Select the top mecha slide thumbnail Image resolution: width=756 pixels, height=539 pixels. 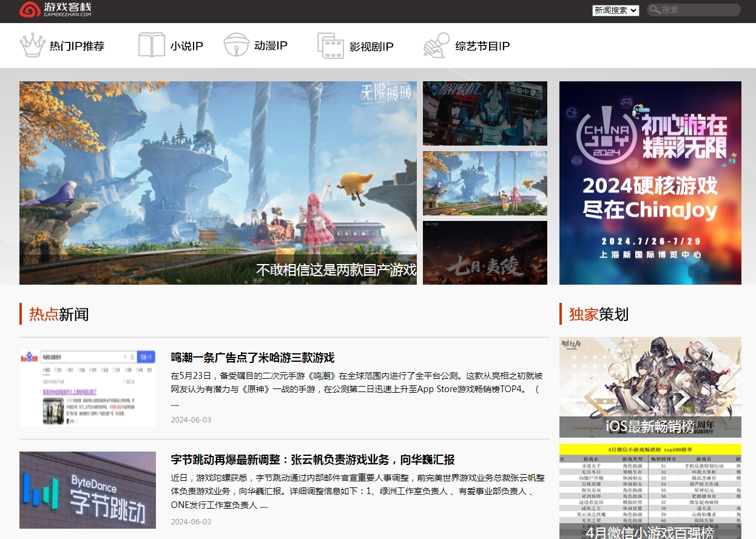[485, 114]
